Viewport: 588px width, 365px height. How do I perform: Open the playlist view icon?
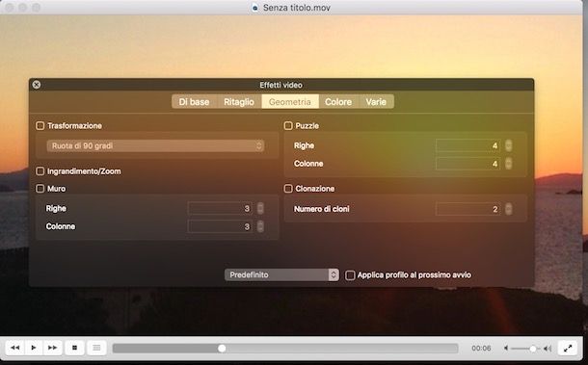tap(96, 348)
